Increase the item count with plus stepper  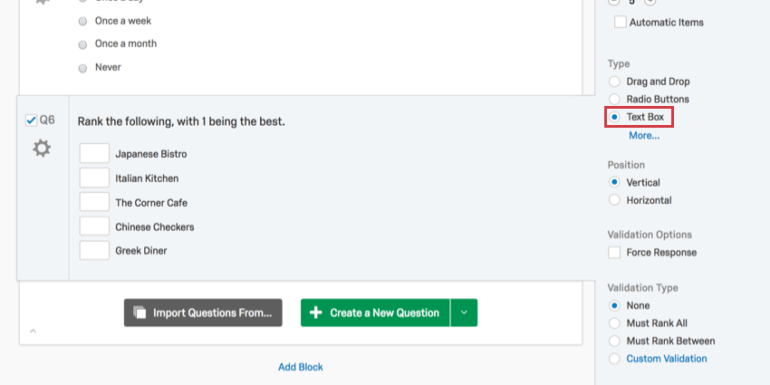coord(650,2)
